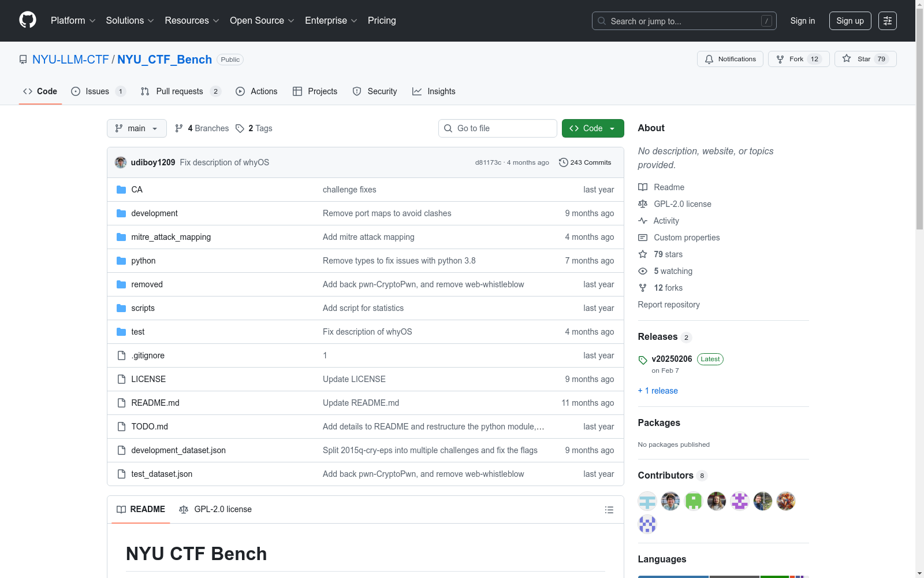Click the TODO.md file icon
Viewport: 924px width, 578px height.
click(121, 427)
